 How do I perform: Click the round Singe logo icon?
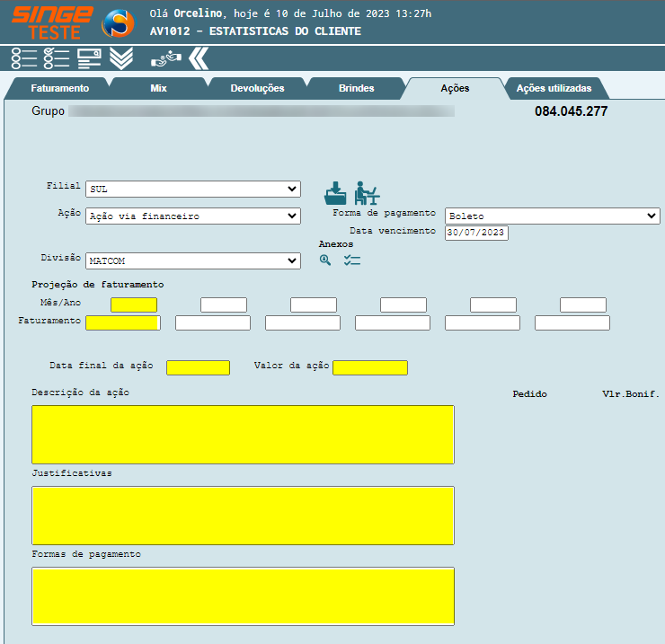point(118,22)
